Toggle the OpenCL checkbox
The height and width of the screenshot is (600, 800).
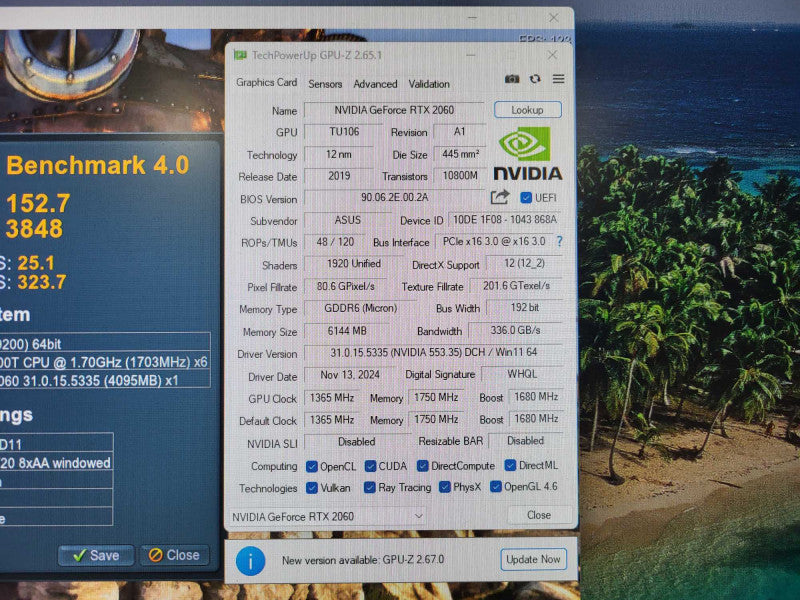pos(312,466)
